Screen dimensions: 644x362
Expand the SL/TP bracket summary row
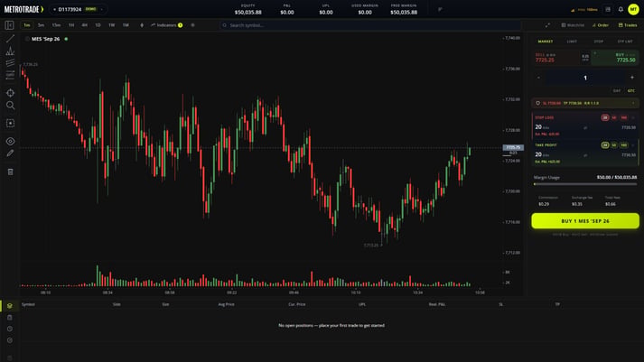tap(585, 103)
